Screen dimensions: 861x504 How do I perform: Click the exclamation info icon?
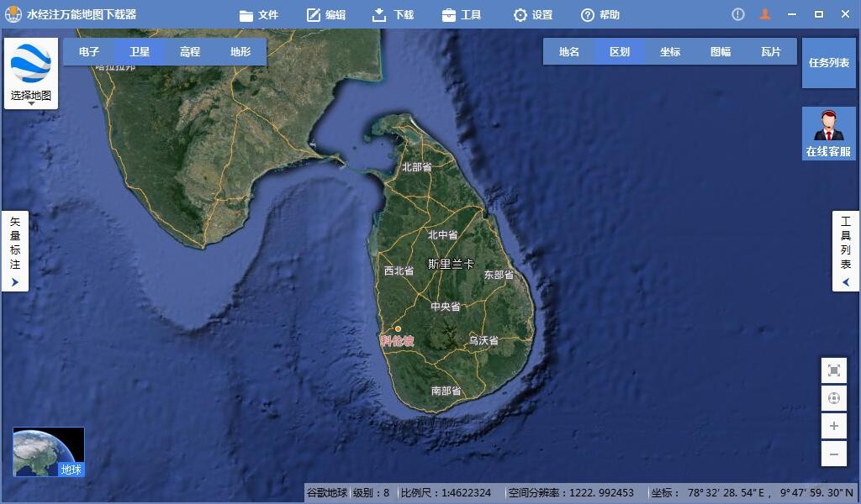[737, 14]
